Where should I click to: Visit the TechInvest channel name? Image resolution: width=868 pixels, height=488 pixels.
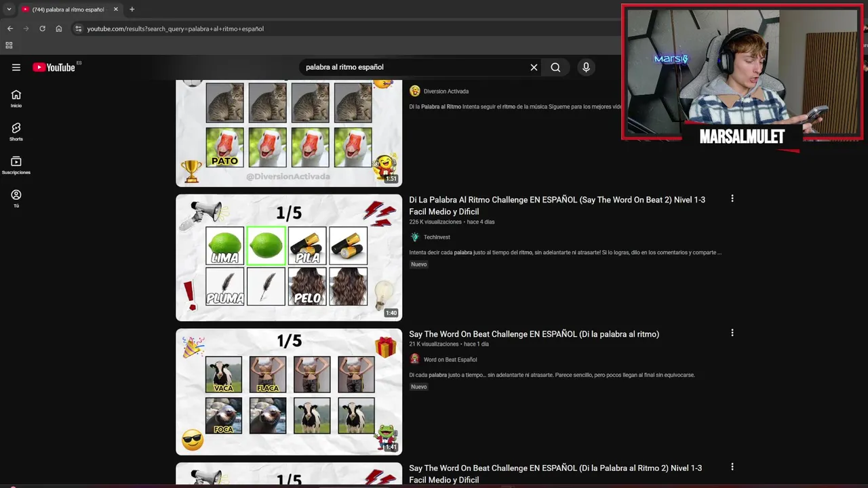pyautogui.click(x=437, y=237)
